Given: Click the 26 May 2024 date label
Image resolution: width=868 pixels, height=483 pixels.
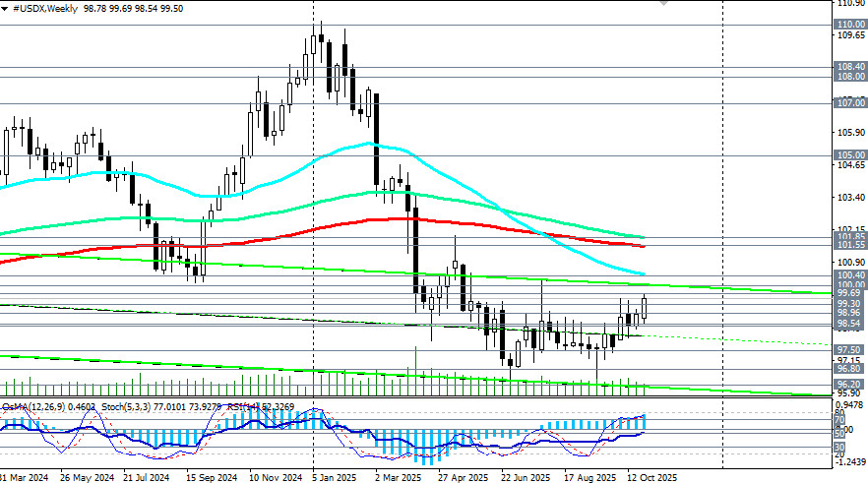Looking at the screenshot, I should 87,477.
